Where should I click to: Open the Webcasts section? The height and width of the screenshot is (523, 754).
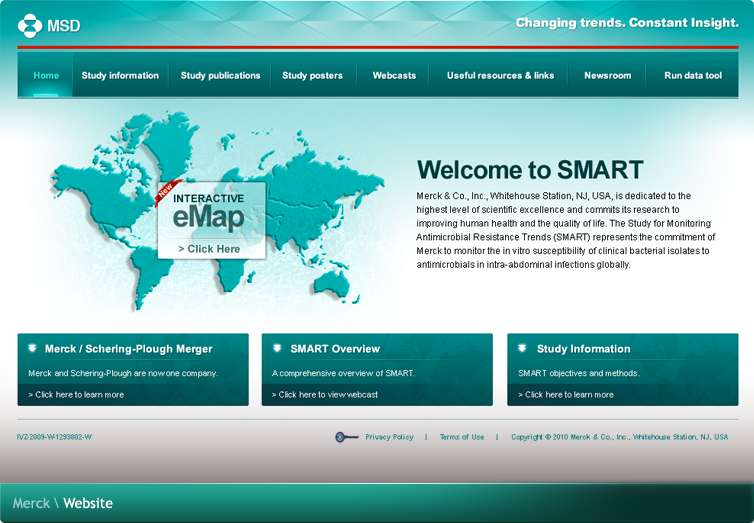[x=394, y=75]
